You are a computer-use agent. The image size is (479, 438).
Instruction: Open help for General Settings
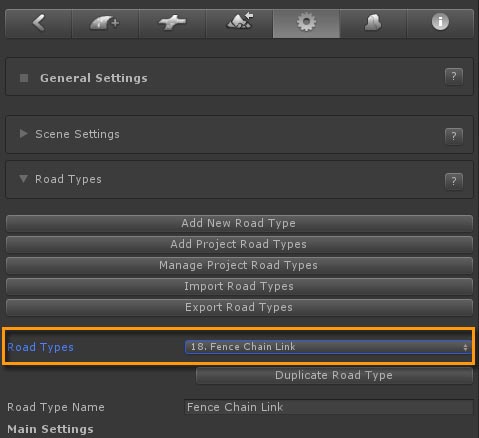click(454, 77)
